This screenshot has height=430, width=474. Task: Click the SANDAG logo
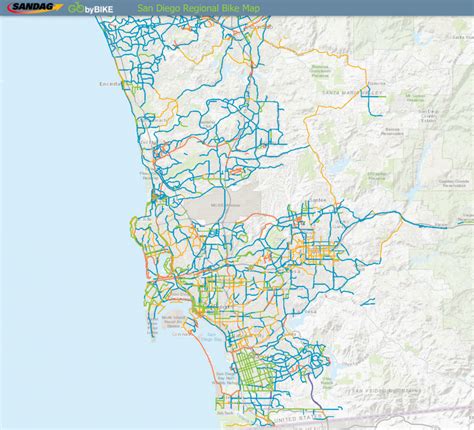(35, 7)
